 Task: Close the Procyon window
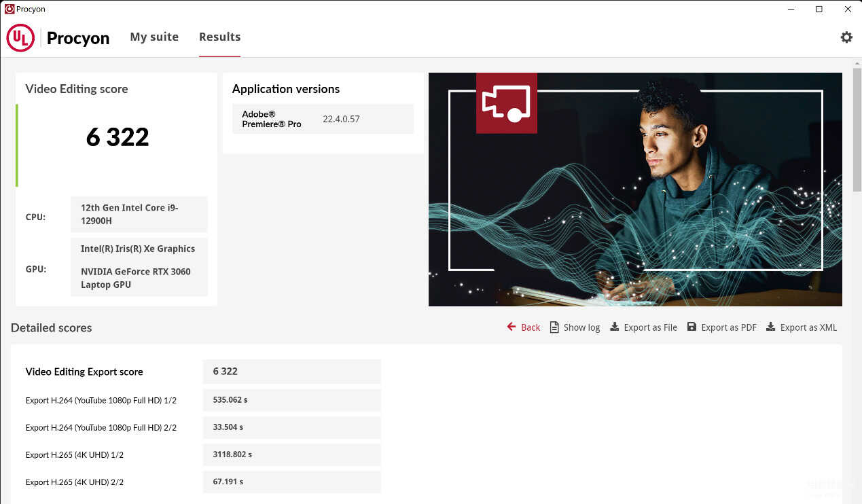[848, 9]
